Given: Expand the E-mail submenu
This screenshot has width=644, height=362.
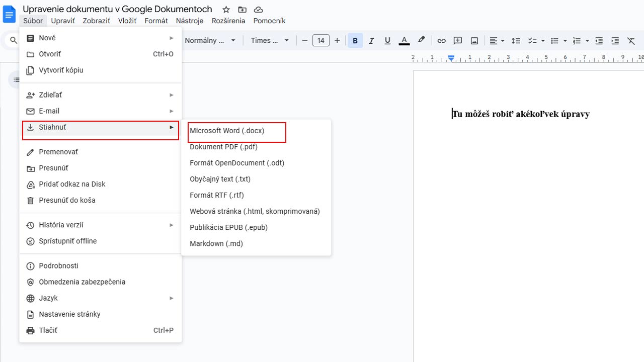Looking at the screenshot, I should 101,111.
